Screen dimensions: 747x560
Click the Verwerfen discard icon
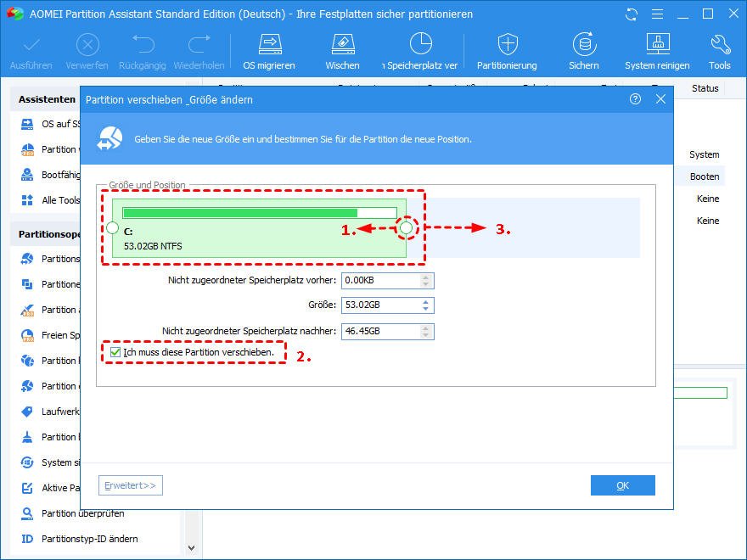[x=87, y=45]
